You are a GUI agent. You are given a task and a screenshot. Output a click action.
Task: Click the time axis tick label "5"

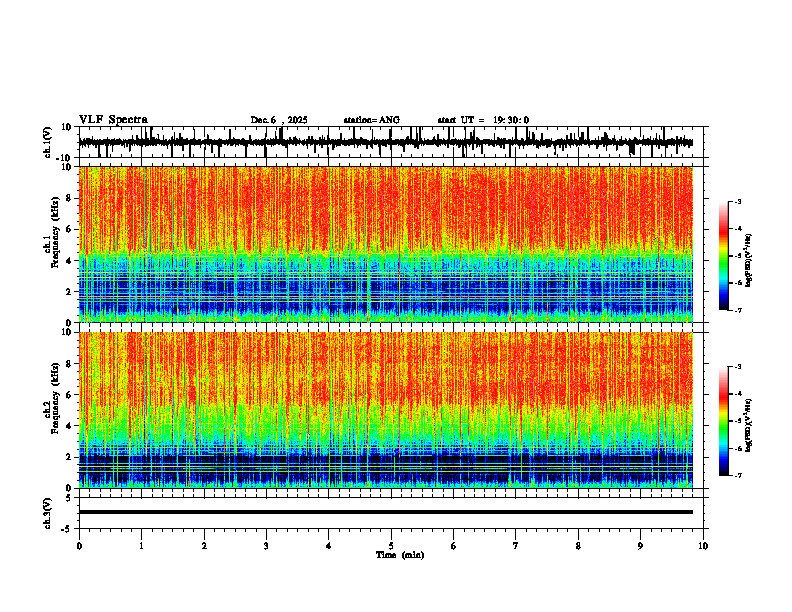coord(391,546)
